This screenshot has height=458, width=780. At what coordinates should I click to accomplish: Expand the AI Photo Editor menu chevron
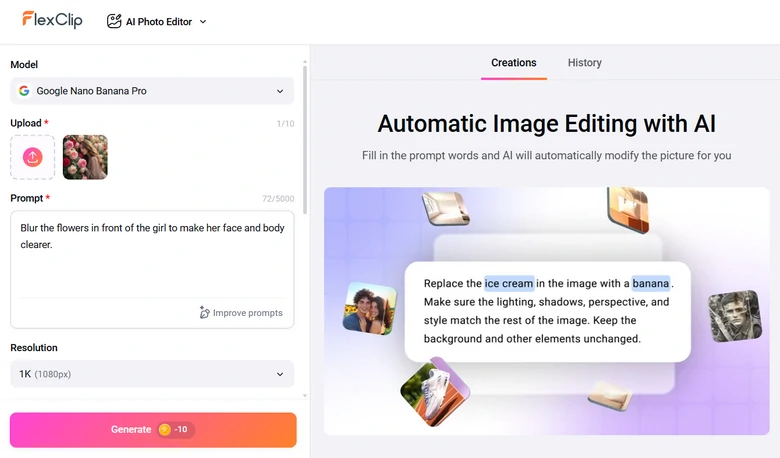203,22
